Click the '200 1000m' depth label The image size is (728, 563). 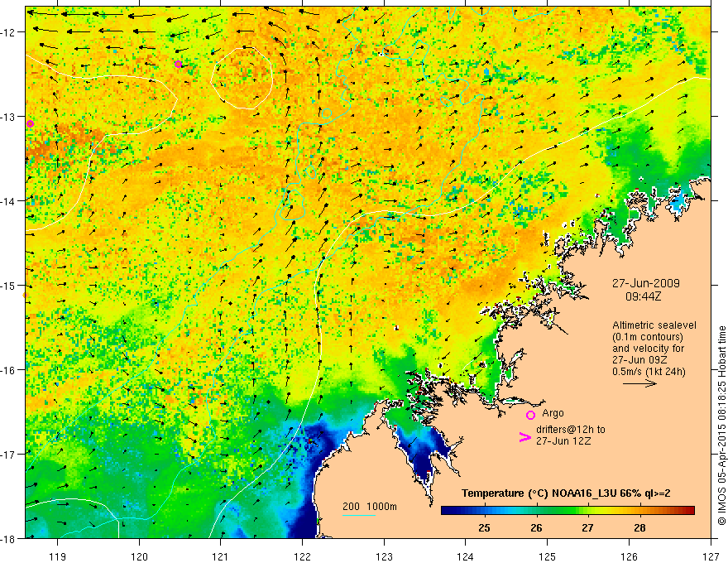[370, 507]
